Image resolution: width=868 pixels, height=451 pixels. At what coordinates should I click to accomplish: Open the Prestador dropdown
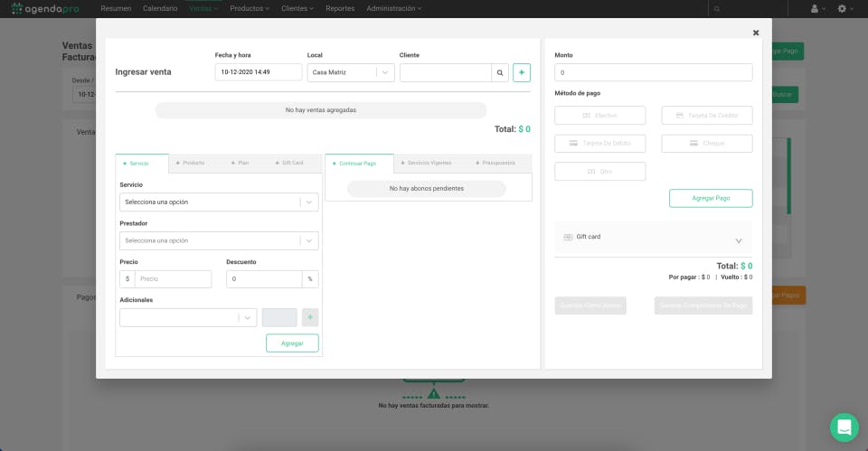click(x=219, y=240)
